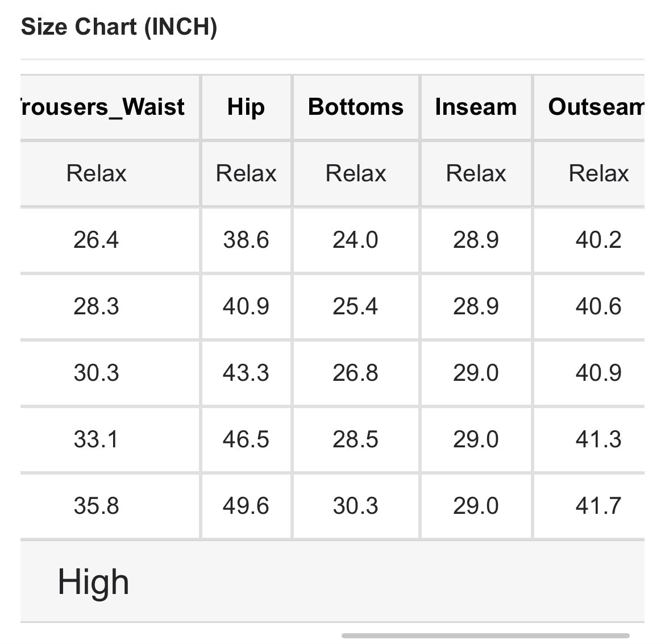Click the 40.2 outseam value
Viewport: 665px width, 644px height.
click(598, 240)
